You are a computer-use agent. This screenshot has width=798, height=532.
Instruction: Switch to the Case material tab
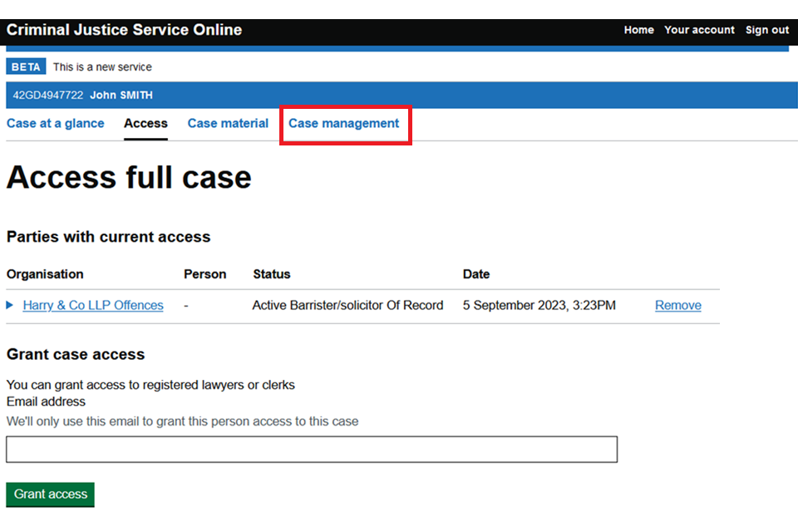[228, 123]
